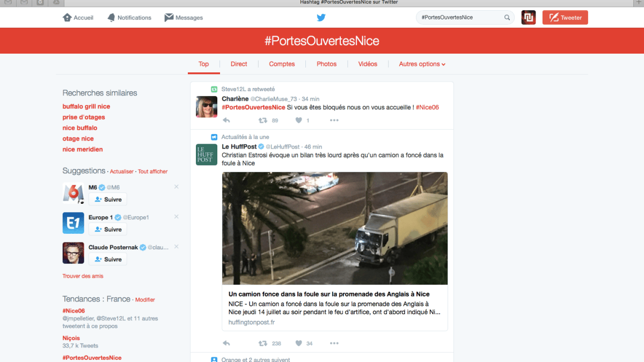Screen dimensions: 644x362
Task: Switch to the Direct tab
Action: point(239,64)
